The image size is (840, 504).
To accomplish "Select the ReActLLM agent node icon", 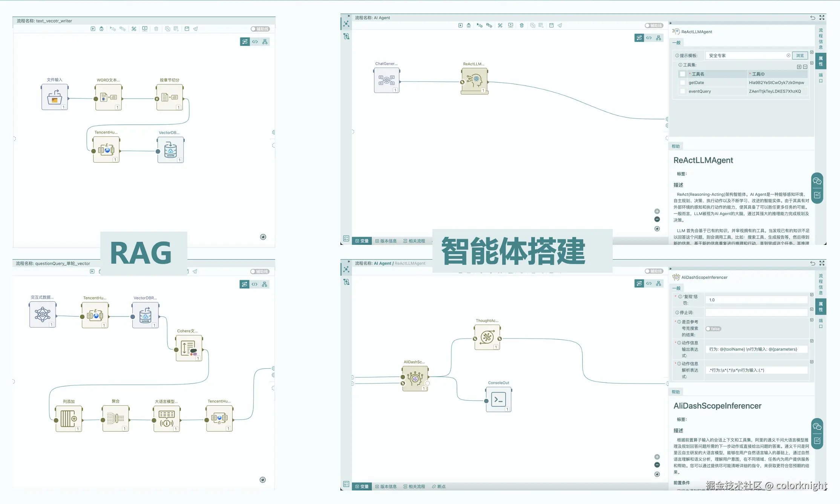I will click(474, 80).
